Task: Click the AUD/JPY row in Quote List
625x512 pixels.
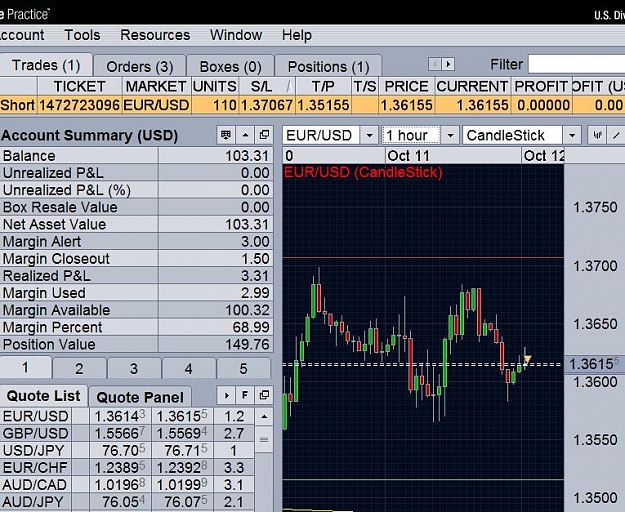Action: point(127,502)
